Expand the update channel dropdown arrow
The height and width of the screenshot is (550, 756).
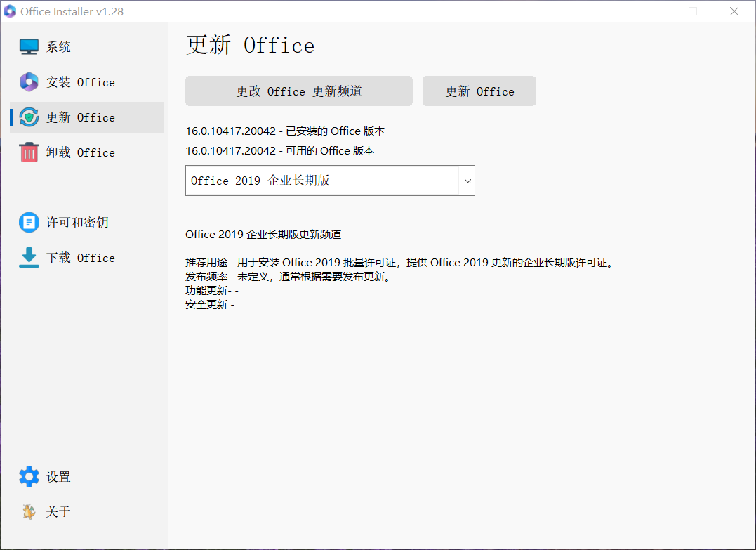click(467, 181)
